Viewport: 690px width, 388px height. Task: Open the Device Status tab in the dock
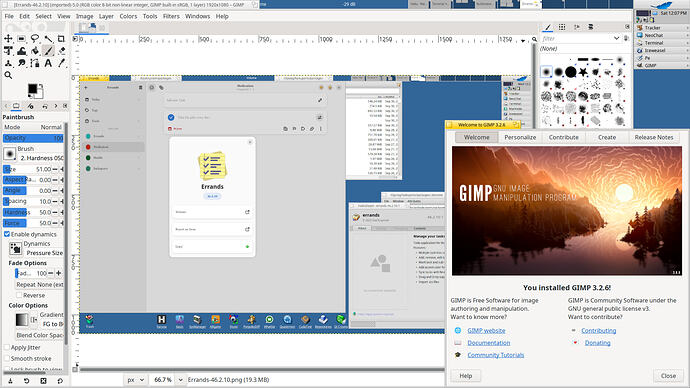[x=30, y=106]
